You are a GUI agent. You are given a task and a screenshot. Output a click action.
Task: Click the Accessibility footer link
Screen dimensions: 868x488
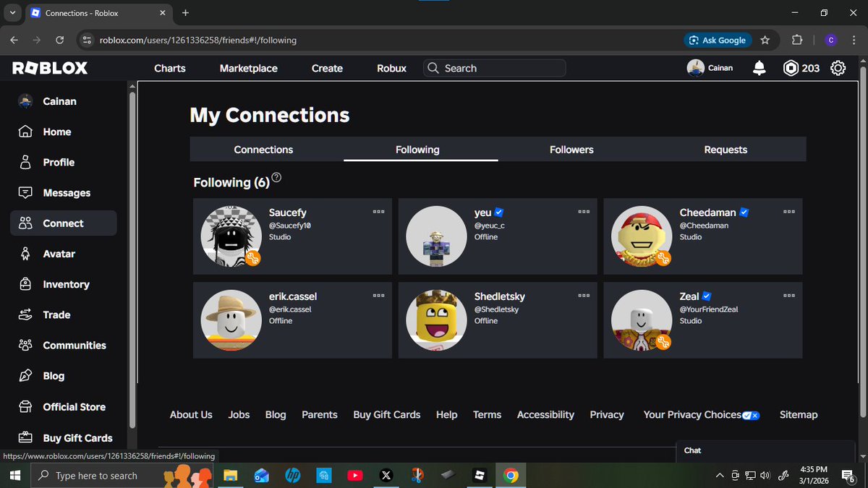coord(545,415)
